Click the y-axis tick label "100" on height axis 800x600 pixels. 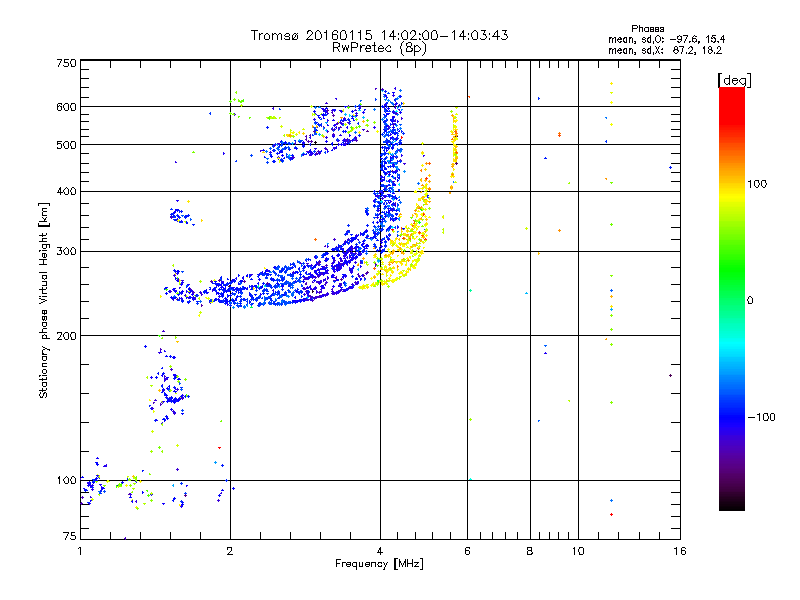click(66, 481)
